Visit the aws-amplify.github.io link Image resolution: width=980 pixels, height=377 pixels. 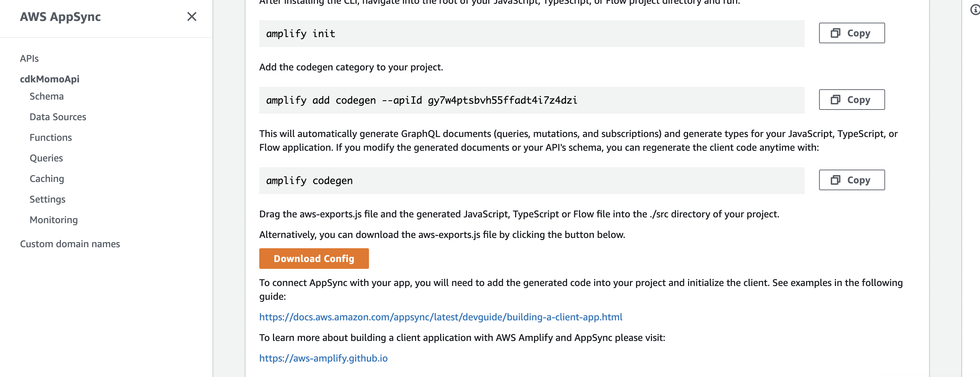pos(323,358)
